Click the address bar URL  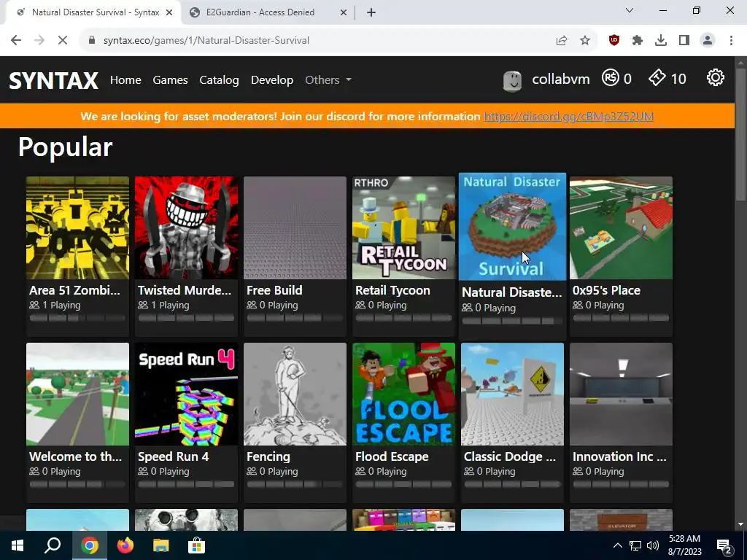(x=206, y=41)
